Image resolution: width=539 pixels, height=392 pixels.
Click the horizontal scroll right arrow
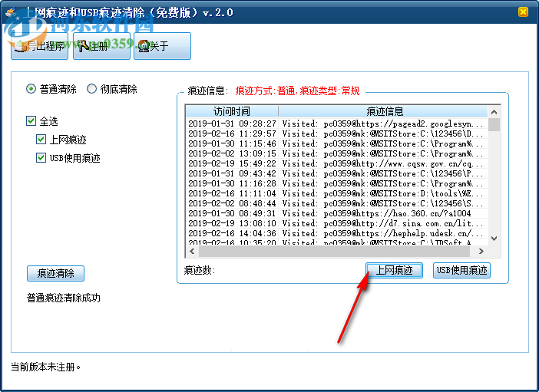pyautogui.click(x=481, y=252)
